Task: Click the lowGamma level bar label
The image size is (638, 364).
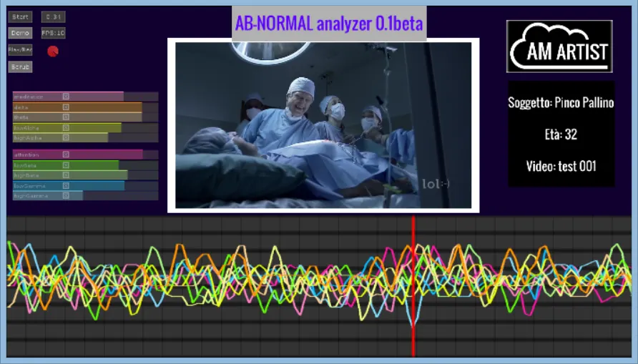Action: point(30,186)
